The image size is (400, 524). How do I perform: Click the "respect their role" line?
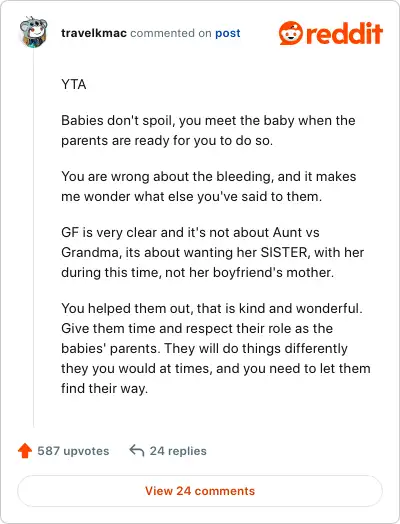(197, 328)
